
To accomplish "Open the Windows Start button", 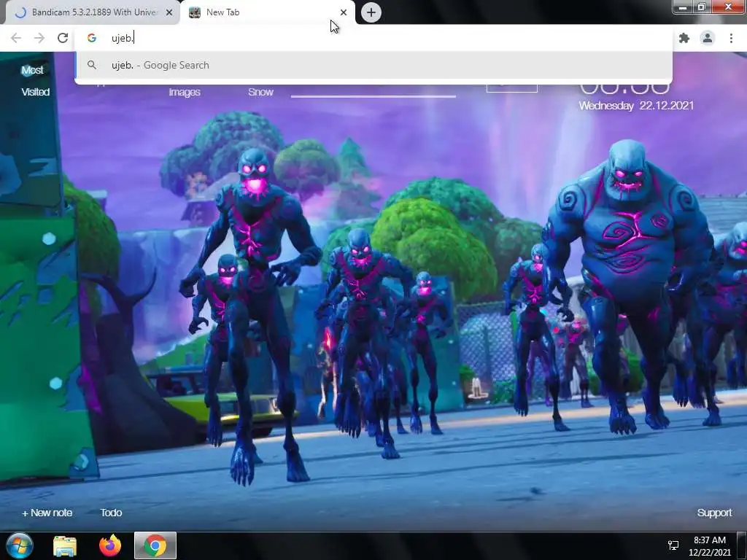I will [x=20, y=545].
